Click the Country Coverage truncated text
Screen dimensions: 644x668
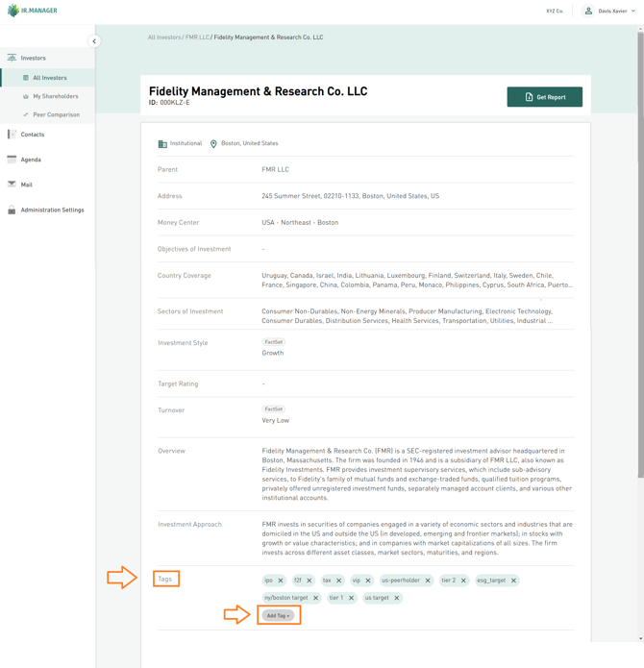click(x=417, y=280)
